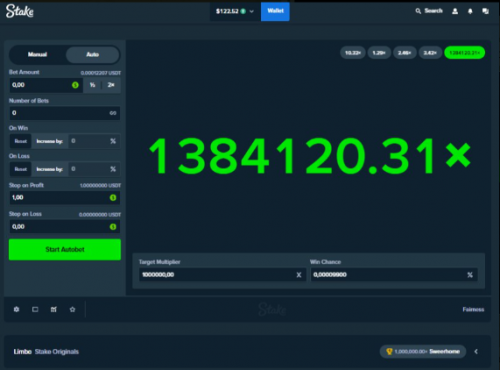The width and height of the screenshot is (500, 370).
Task: Click currency icon in Stop on Profit field
Action: click(113, 198)
